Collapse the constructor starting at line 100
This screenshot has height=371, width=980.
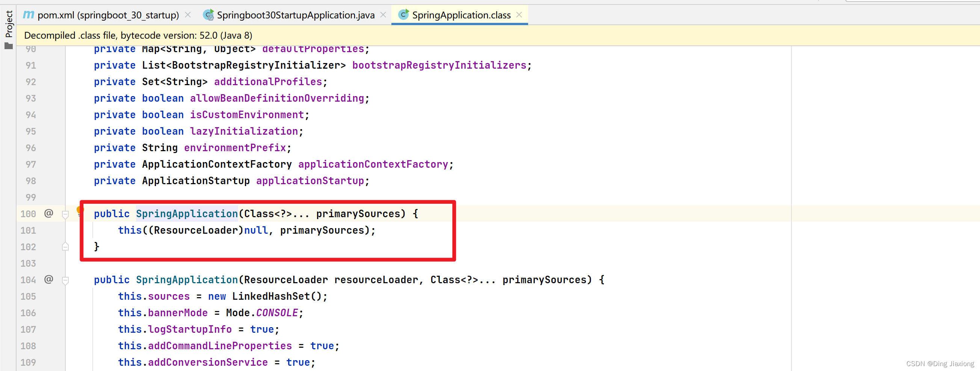65,215
